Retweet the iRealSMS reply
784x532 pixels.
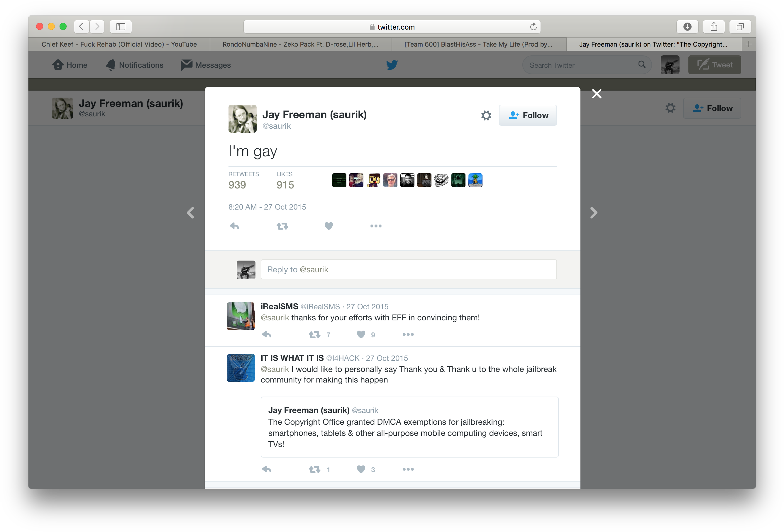pyautogui.click(x=314, y=335)
